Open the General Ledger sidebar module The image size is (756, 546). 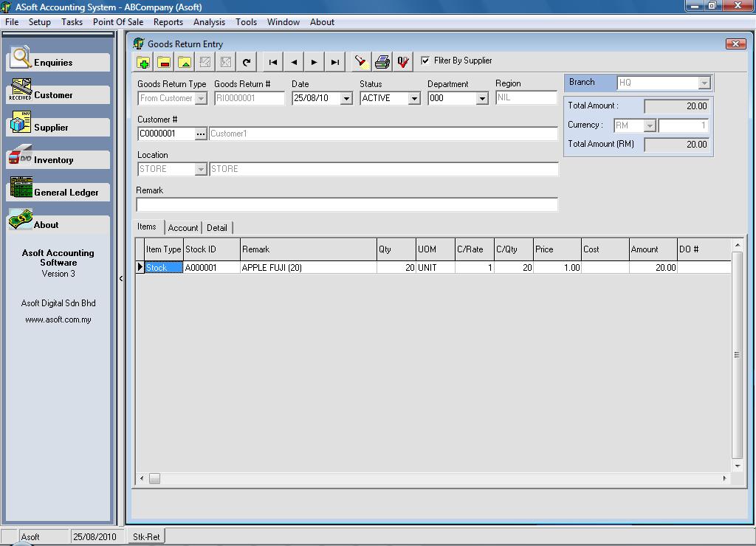coord(58,193)
